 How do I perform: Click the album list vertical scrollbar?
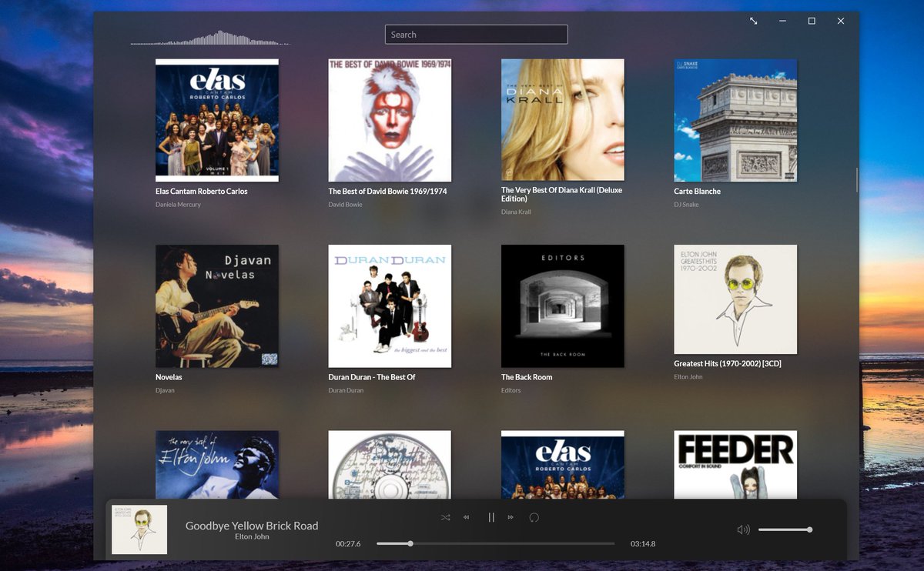(x=856, y=179)
